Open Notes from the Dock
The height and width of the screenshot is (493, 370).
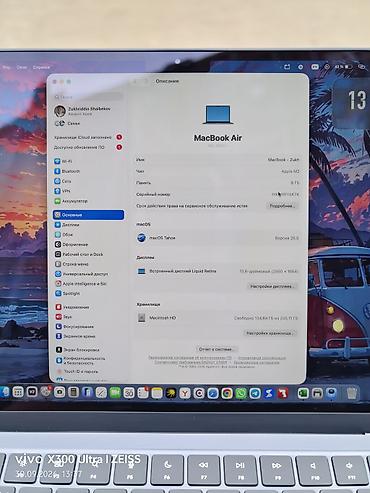157,393
